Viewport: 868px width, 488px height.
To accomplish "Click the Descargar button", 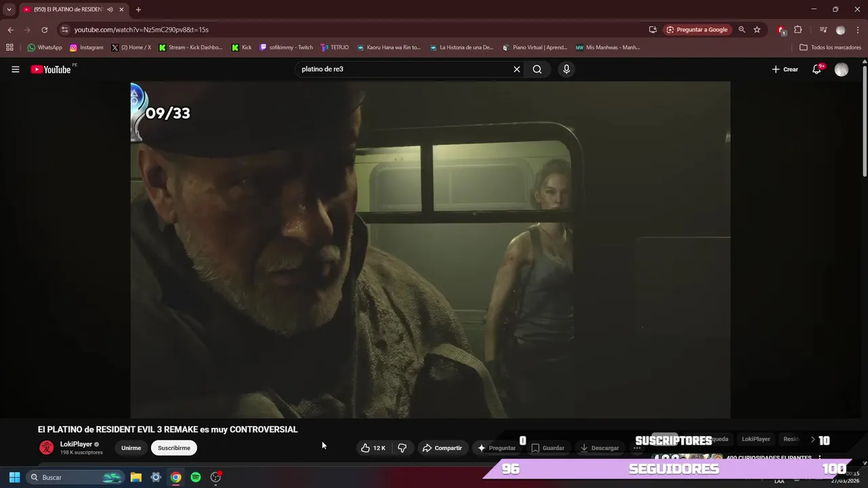I will (599, 448).
